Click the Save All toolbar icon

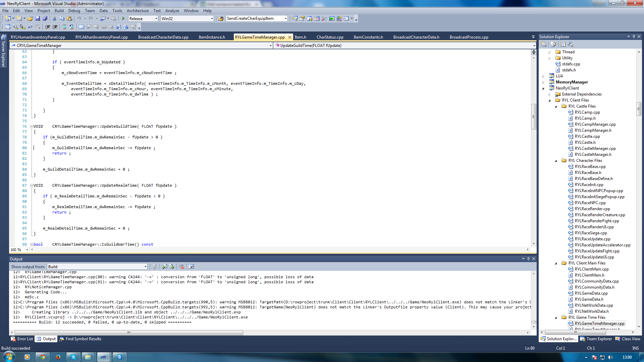pos(45,19)
